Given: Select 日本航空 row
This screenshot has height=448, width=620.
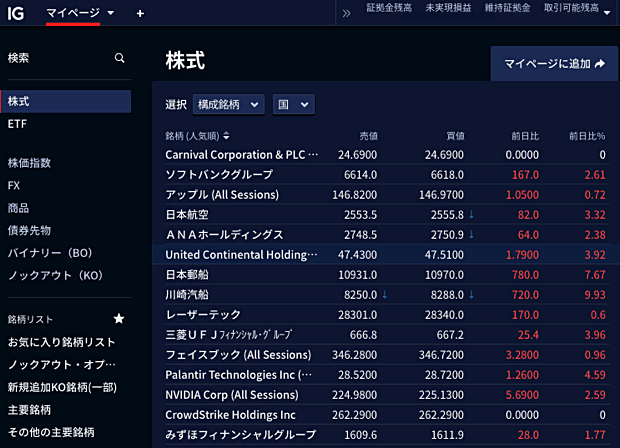Looking at the screenshot, I should (x=386, y=215).
